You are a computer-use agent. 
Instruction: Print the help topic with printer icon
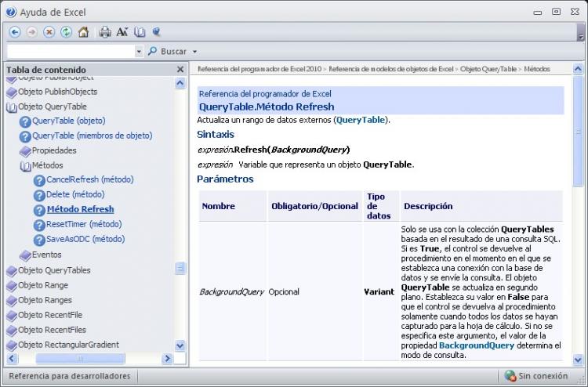pos(105,32)
